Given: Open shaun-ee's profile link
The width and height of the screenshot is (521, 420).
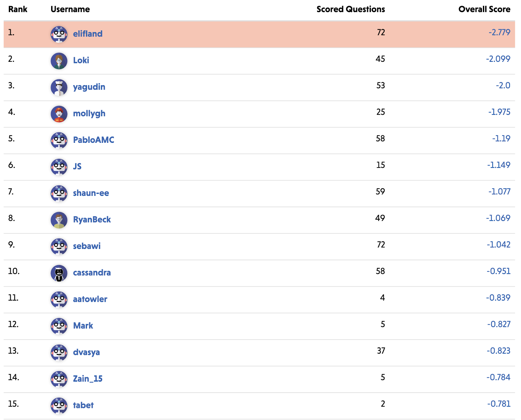Looking at the screenshot, I should coord(91,193).
